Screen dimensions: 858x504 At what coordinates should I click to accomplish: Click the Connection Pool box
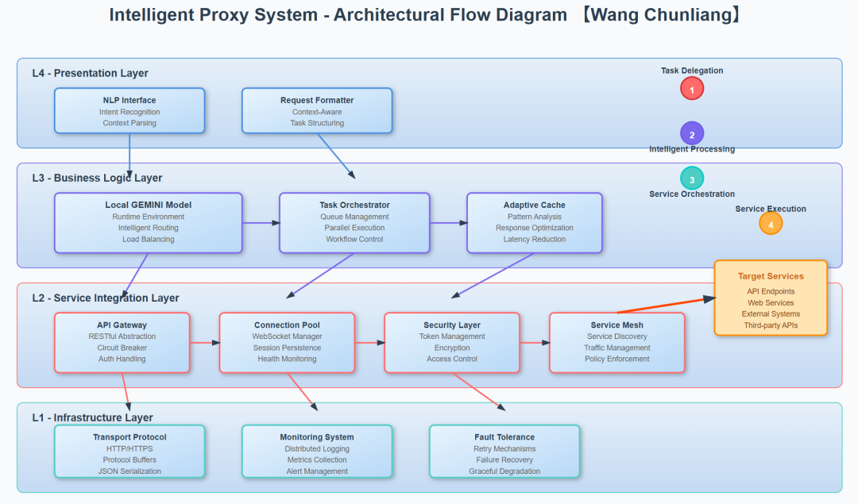point(287,342)
